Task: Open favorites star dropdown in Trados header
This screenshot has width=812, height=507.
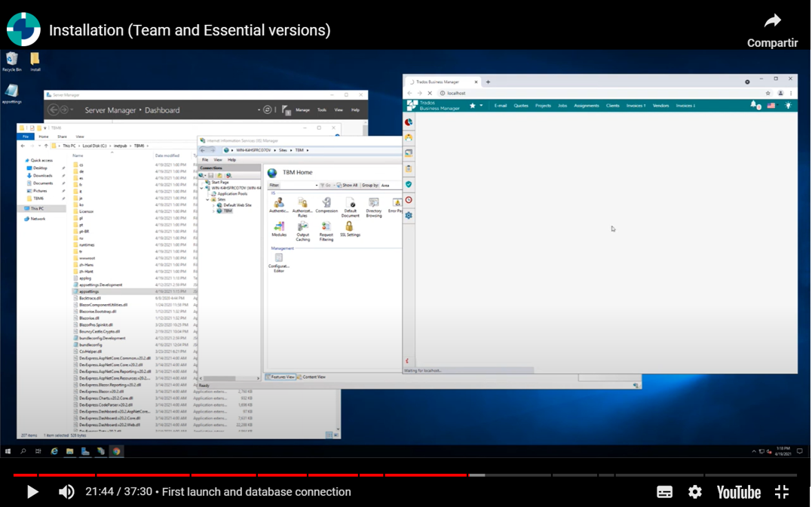Action: point(476,105)
